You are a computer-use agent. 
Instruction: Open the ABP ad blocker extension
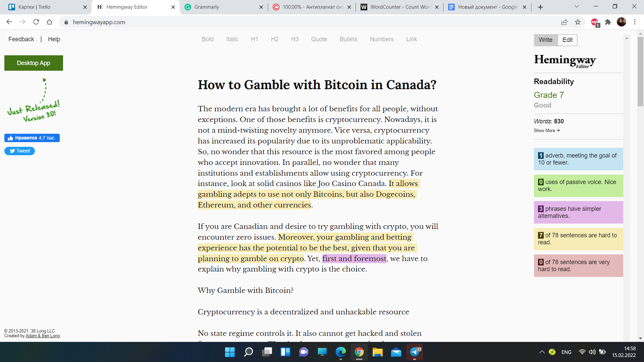[x=595, y=22]
